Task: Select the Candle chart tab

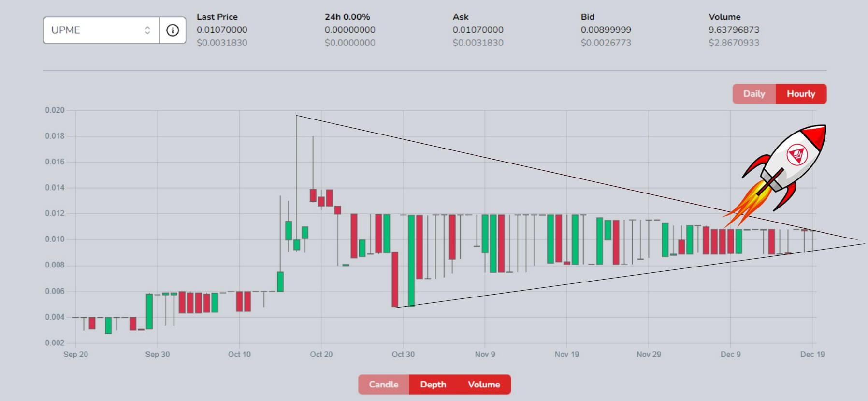Action: coord(384,385)
